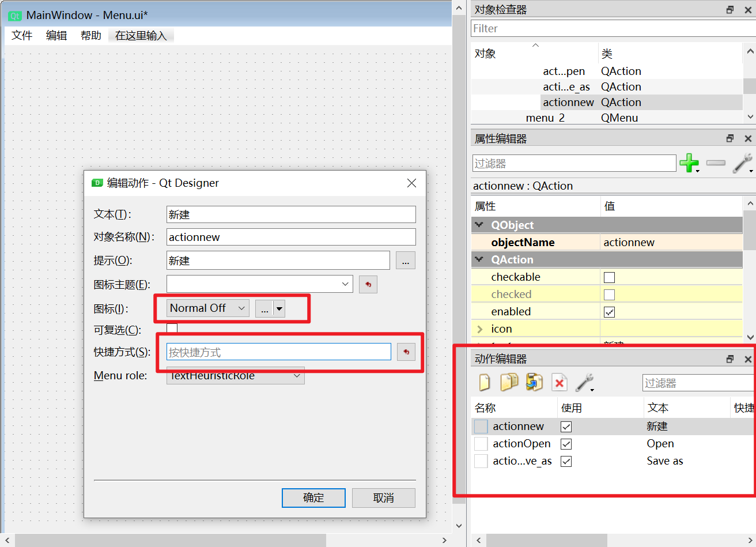Click the 确定 button to confirm
The height and width of the screenshot is (547, 756).
[x=313, y=498]
